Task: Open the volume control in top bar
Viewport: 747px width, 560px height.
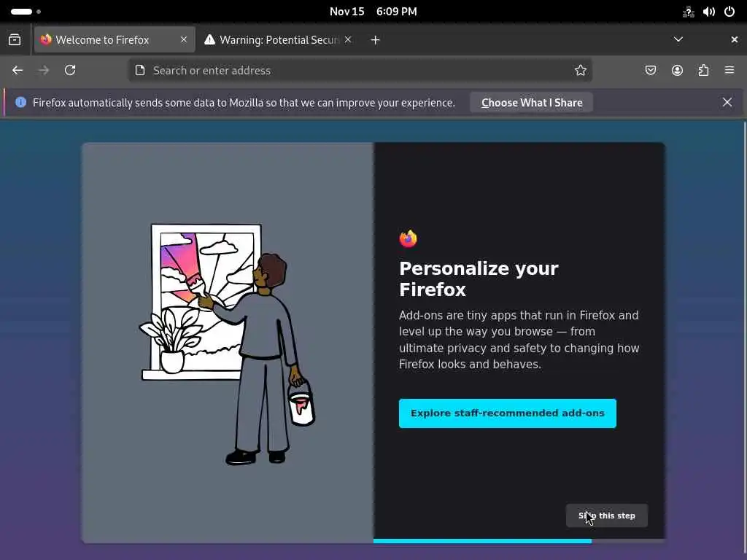Action: click(x=709, y=12)
